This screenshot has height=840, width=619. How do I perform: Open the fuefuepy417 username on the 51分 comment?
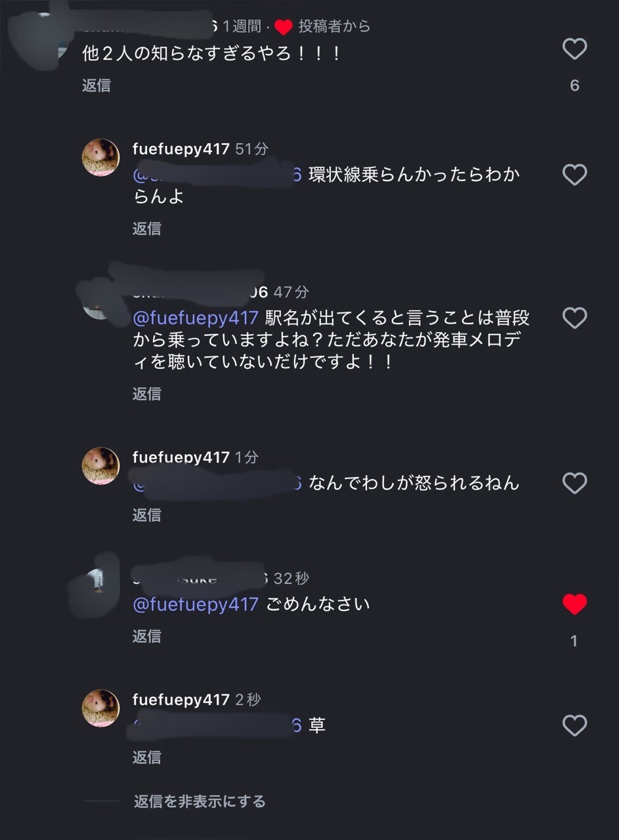tap(181, 149)
